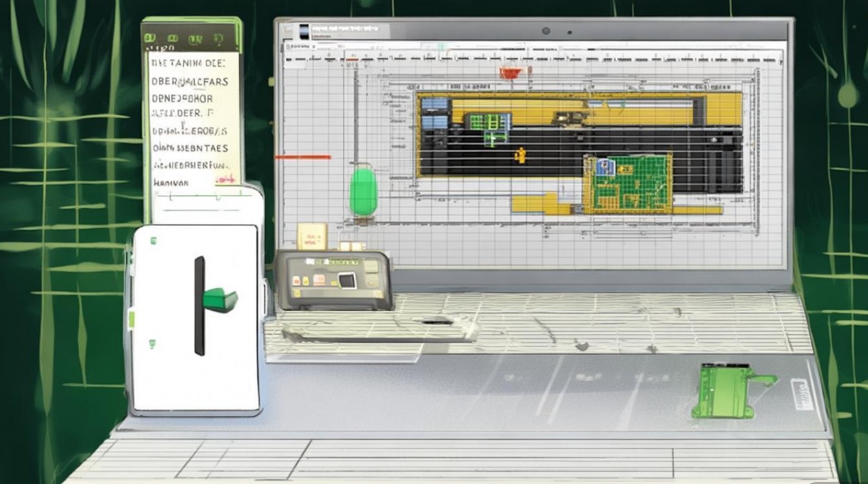Click the last entry in the text list

click(171, 183)
